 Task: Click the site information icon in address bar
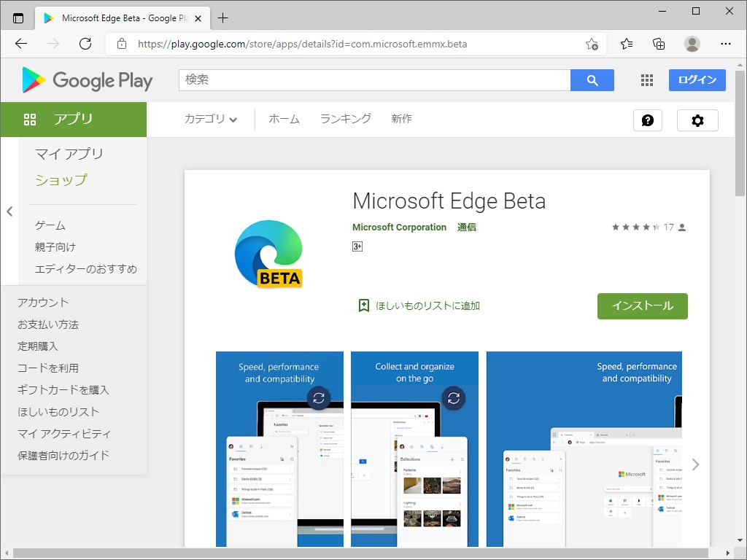pos(121,44)
